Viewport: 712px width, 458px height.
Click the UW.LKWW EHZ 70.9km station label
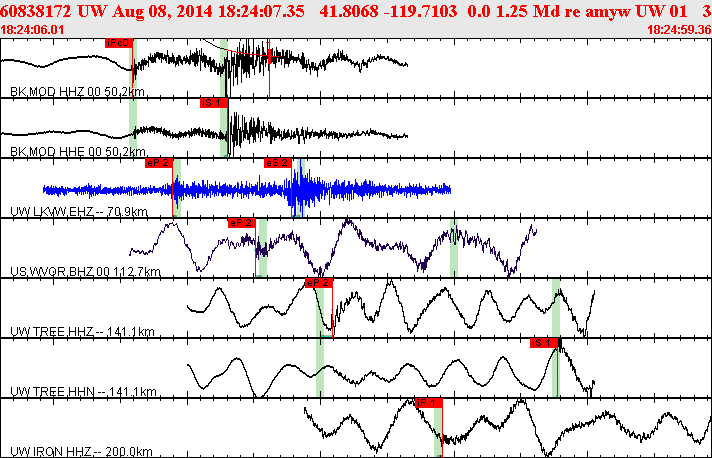click(x=79, y=211)
